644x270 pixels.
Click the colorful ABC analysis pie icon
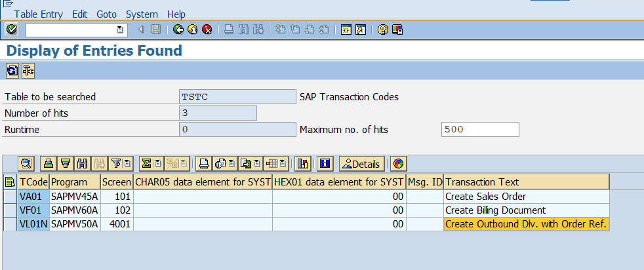(x=398, y=164)
